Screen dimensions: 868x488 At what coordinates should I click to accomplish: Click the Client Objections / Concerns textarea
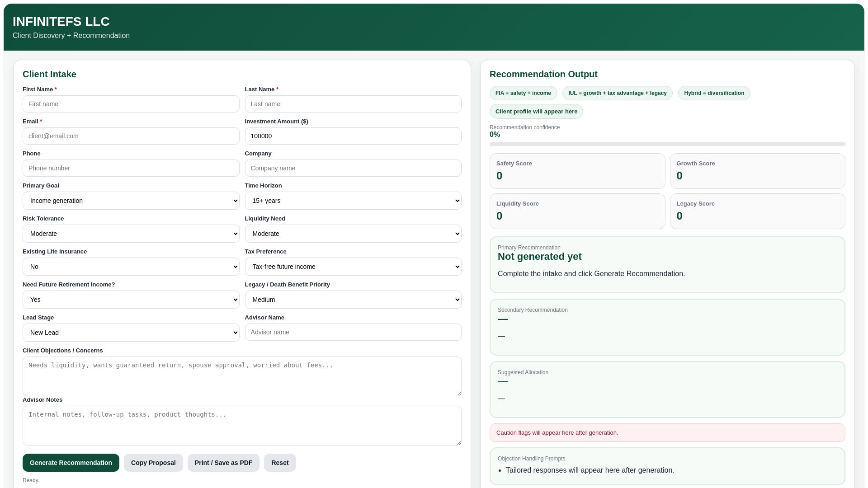(x=242, y=376)
